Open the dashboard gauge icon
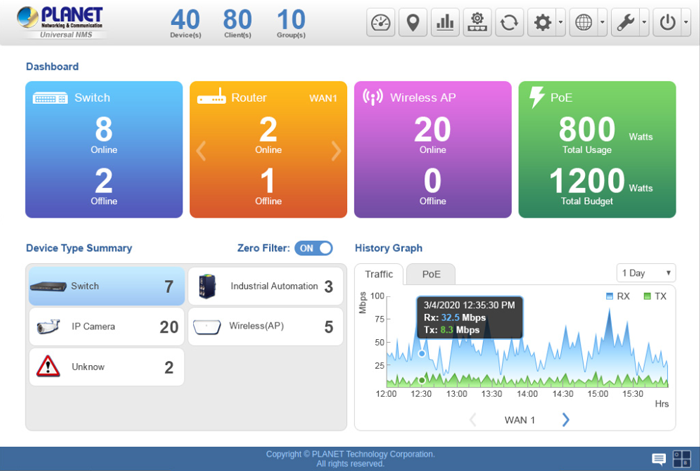Viewport: 700px width, 471px height. pyautogui.click(x=382, y=23)
